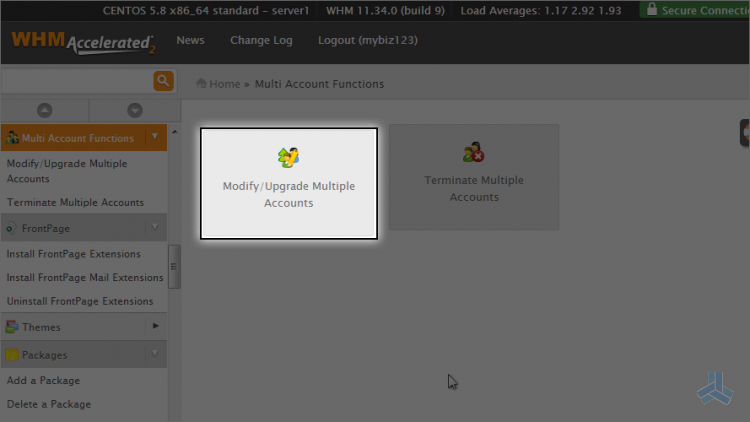Select the Themes section header label

tap(41, 327)
